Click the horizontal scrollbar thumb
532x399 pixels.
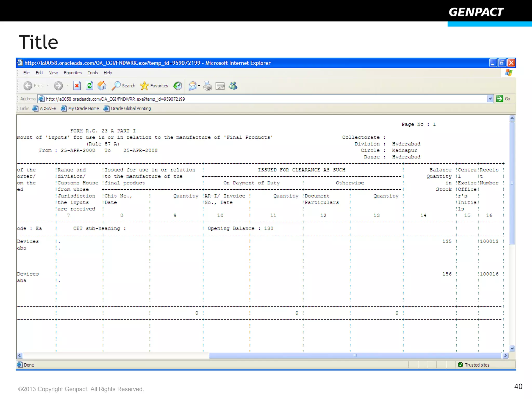pos(355,355)
